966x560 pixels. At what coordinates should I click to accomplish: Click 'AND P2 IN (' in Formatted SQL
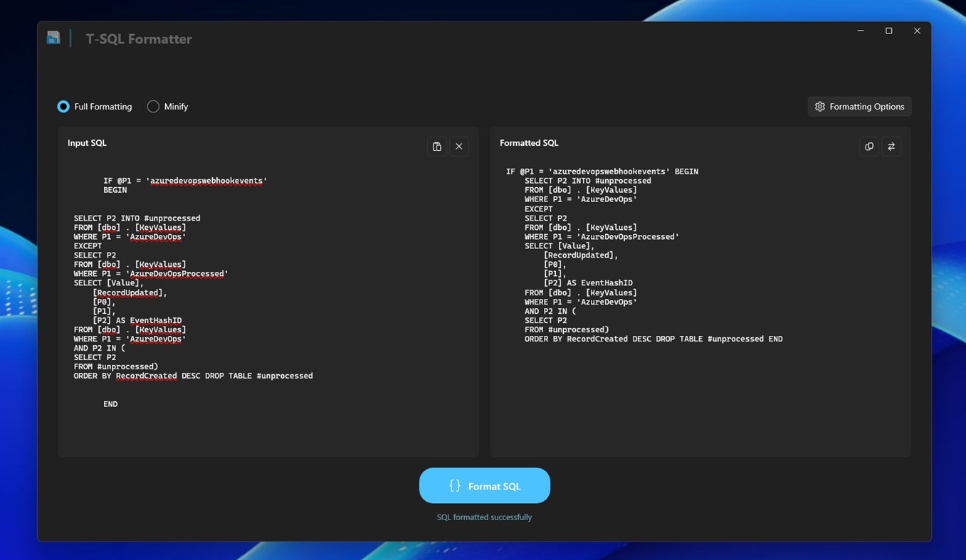(550, 311)
